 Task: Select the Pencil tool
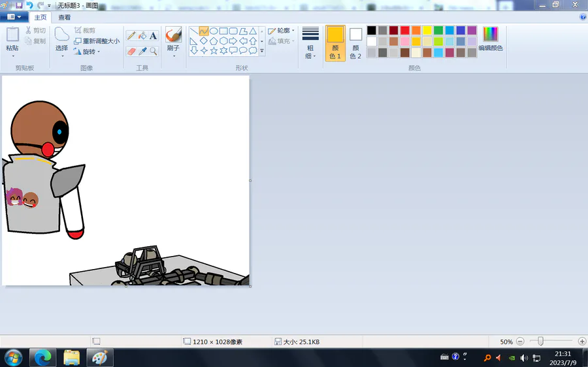coord(131,36)
